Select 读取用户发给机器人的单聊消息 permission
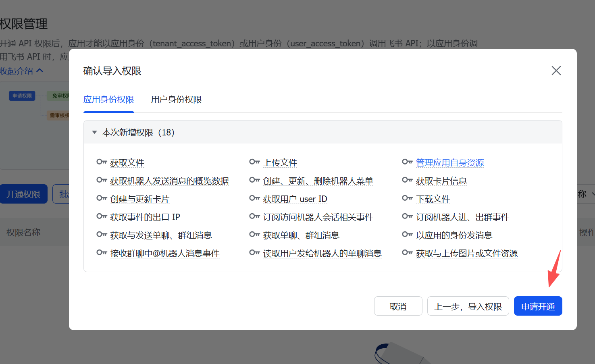Screen dimensions: 595x364 pos(322,254)
